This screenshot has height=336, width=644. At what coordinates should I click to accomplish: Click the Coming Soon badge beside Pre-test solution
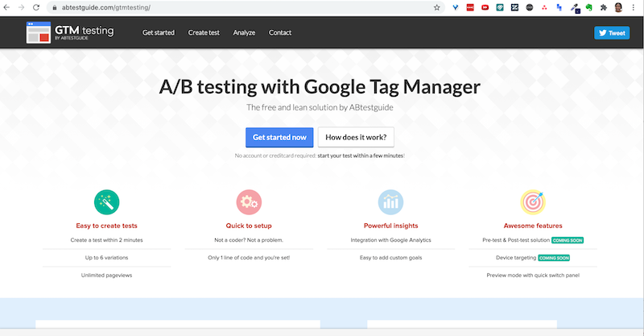tap(568, 240)
